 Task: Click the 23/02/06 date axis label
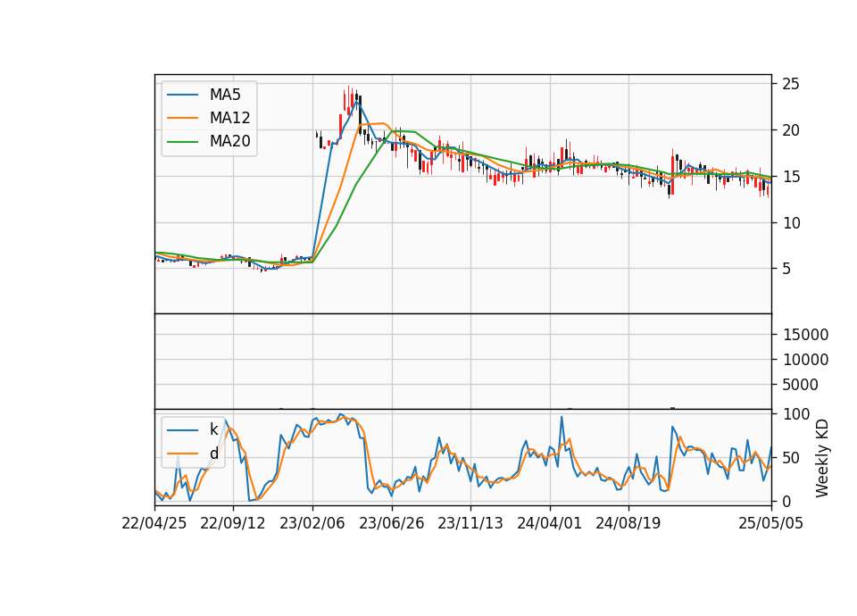(x=312, y=524)
